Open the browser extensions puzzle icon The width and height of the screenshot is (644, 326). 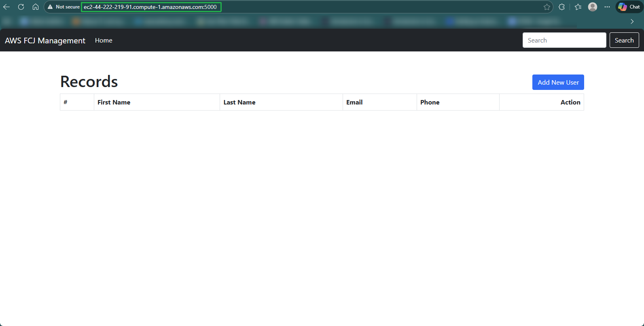[x=561, y=7]
